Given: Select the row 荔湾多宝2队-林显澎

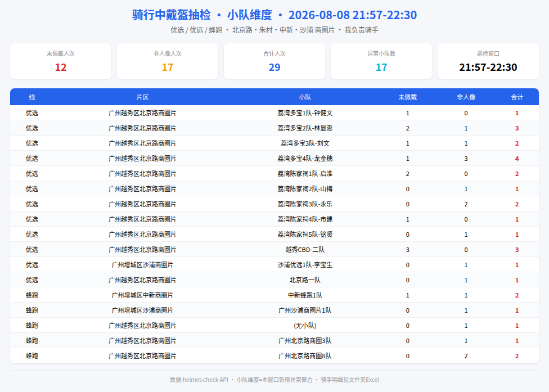Looking at the screenshot, I should (274, 128).
